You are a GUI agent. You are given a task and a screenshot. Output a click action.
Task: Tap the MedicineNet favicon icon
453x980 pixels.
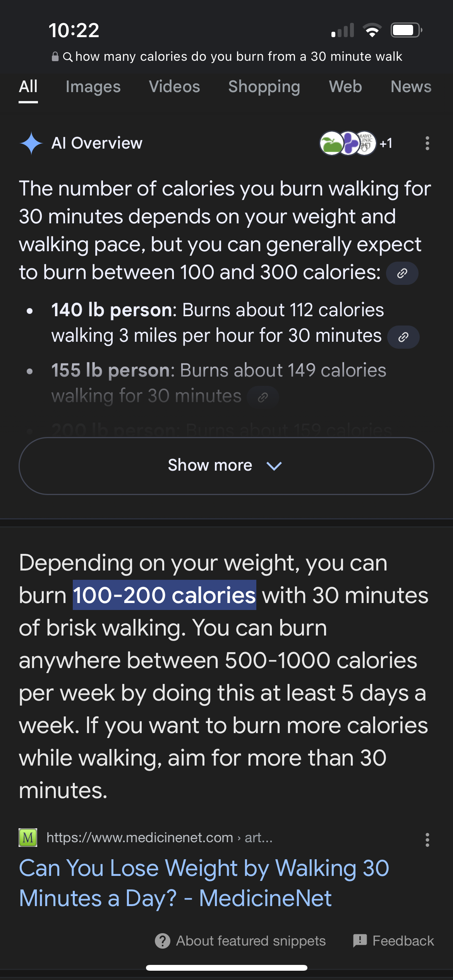(x=28, y=838)
